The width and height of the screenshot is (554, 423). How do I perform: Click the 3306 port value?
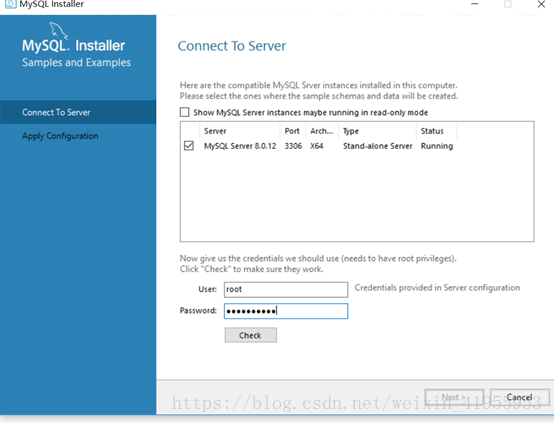(x=293, y=146)
